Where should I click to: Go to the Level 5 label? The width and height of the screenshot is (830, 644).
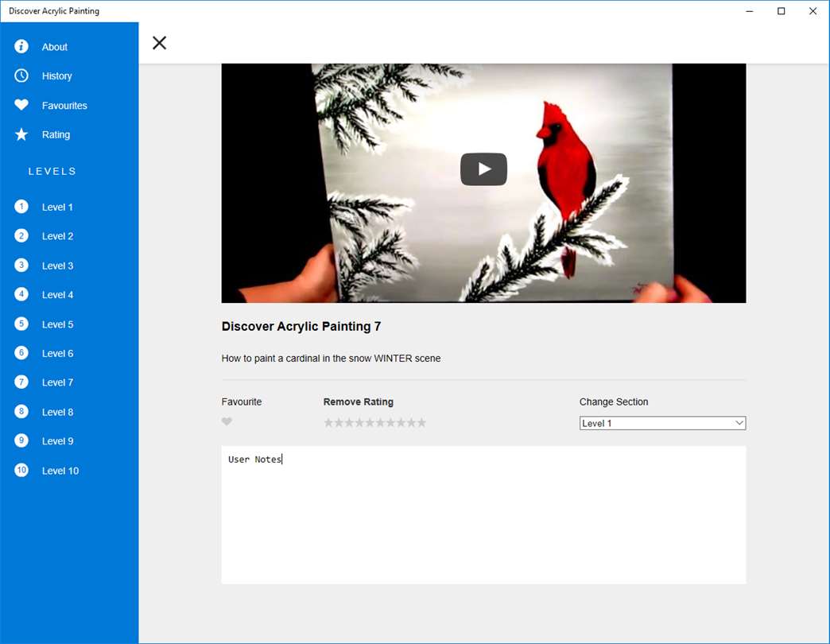click(x=58, y=324)
